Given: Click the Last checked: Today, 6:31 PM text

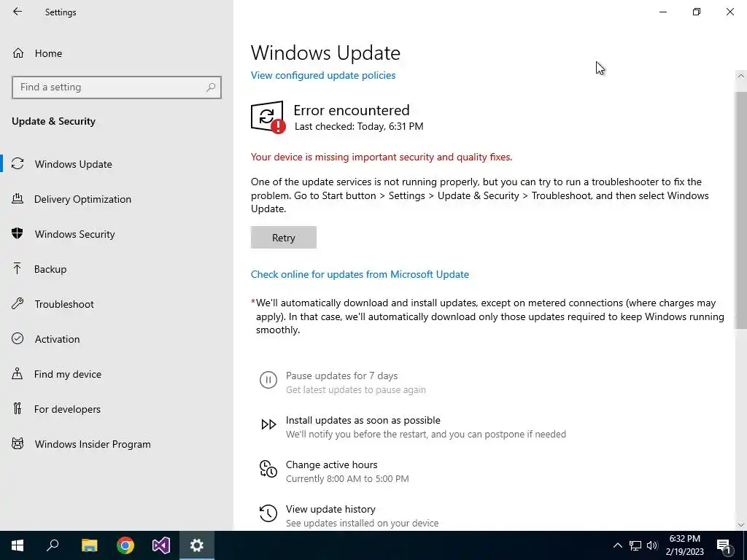Looking at the screenshot, I should (359, 126).
